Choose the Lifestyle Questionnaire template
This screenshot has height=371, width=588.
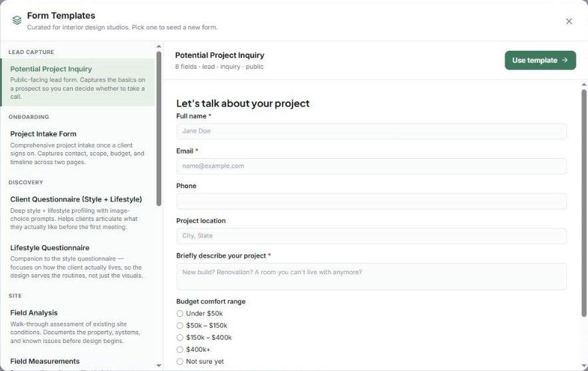coord(77,262)
